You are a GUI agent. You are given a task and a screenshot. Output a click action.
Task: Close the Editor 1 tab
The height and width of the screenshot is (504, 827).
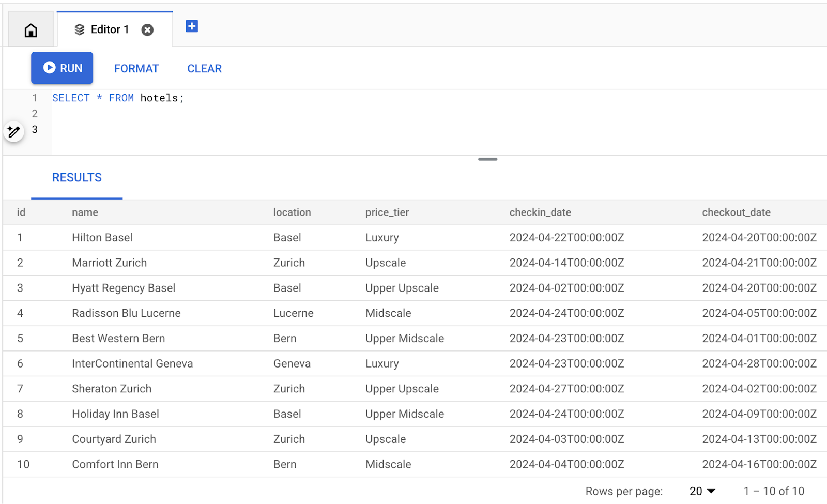148,30
